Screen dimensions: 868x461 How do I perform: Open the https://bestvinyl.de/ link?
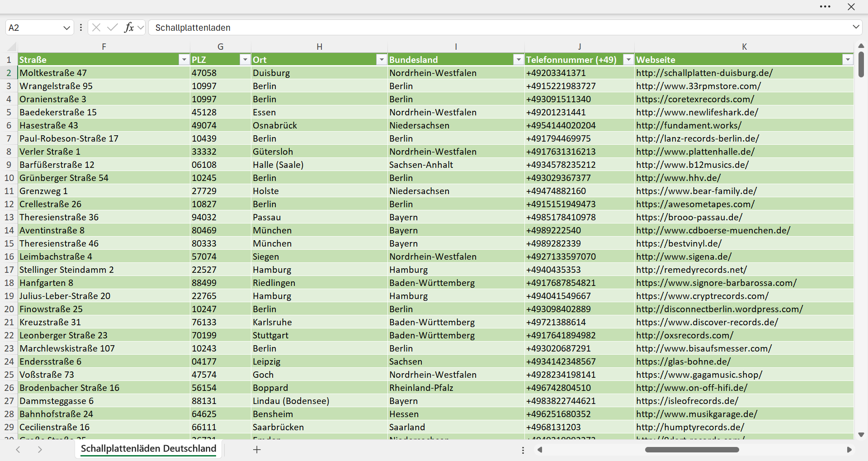coord(679,243)
